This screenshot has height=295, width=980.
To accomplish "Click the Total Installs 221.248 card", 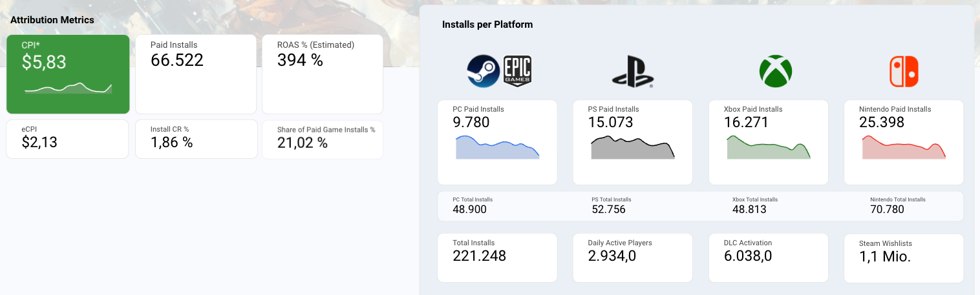I will pyautogui.click(x=497, y=258).
